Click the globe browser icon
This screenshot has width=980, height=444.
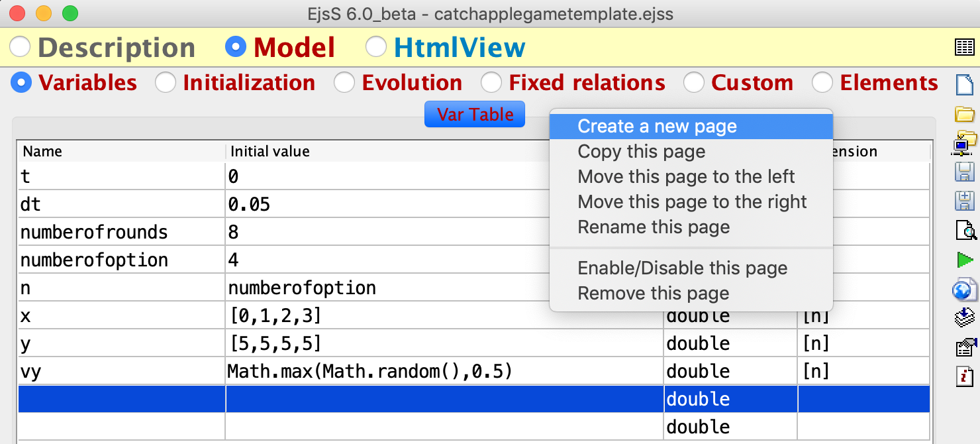click(x=965, y=289)
